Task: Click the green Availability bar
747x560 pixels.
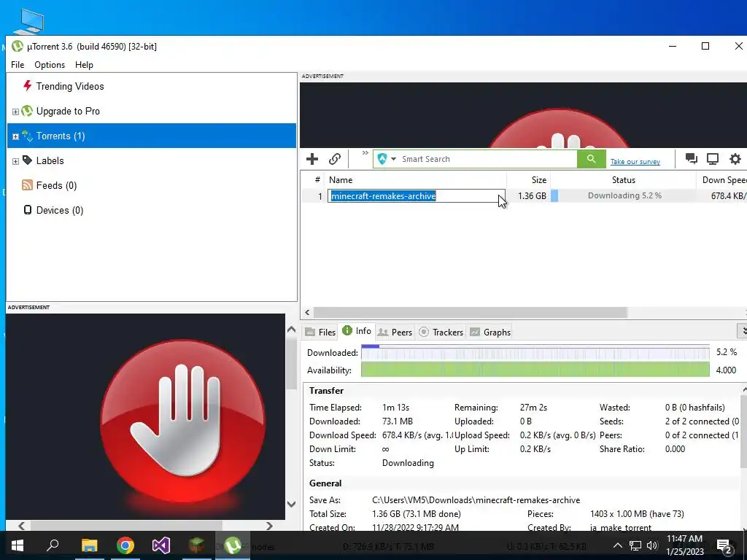Action: point(535,370)
